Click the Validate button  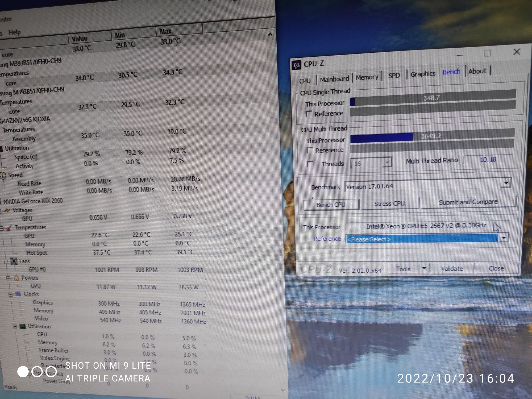tap(452, 268)
